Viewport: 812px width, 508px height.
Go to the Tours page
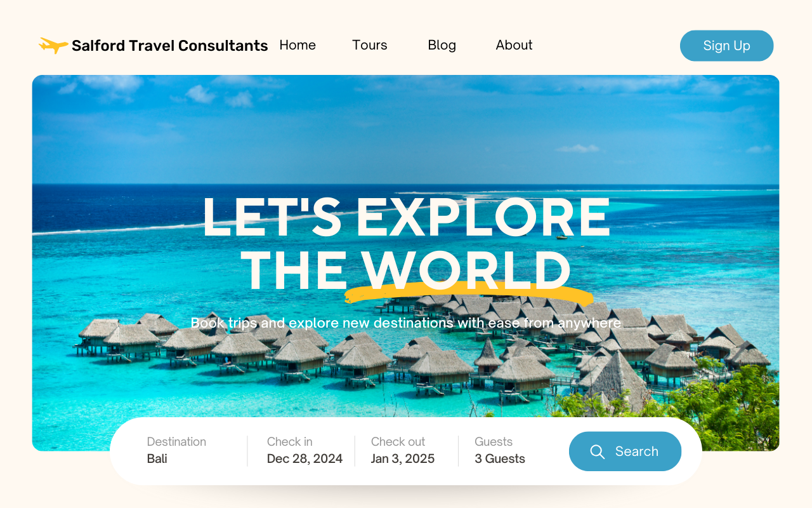click(x=370, y=45)
